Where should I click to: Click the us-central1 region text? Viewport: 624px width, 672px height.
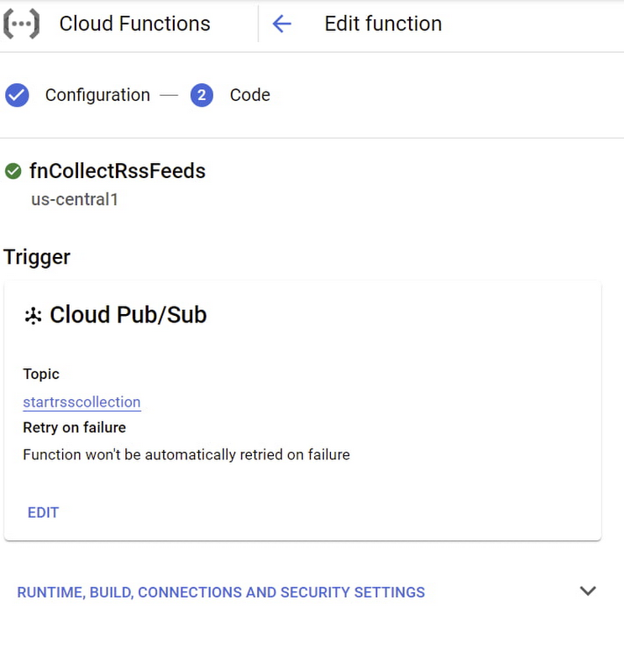point(75,200)
